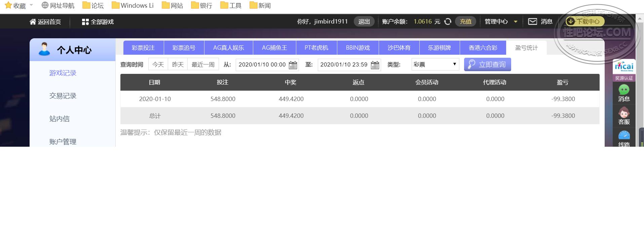The image size is (644, 234).
Task: Contact support via 客服 avatar icon
Action: pos(624,113)
